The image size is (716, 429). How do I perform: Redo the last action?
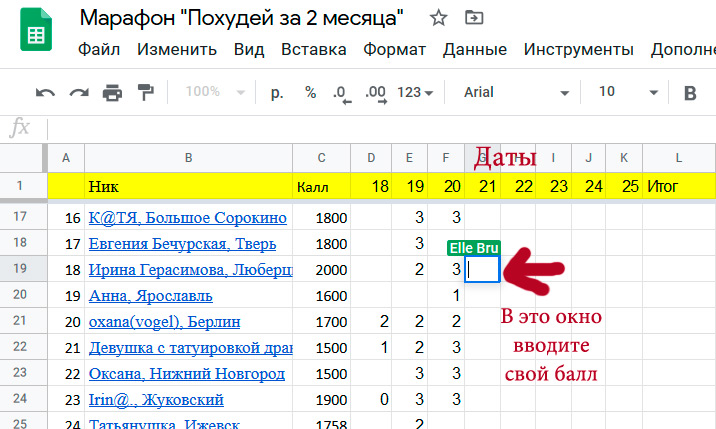click(x=78, y=93)
